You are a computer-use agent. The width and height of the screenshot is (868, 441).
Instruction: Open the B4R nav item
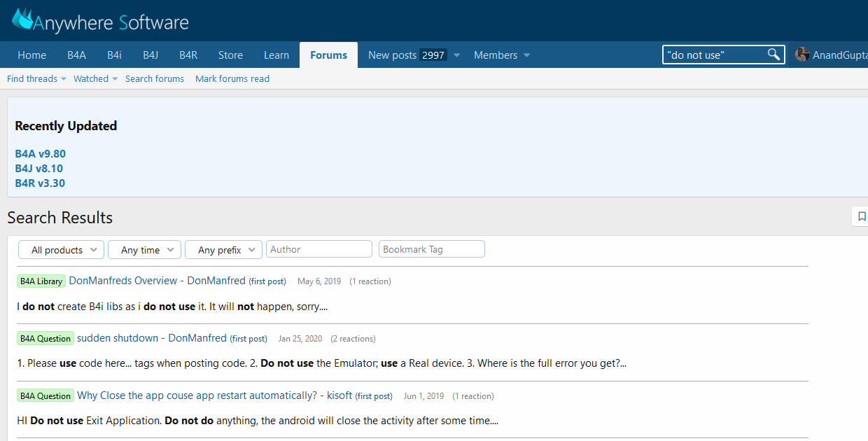pyautogui.click(x=188, y=55)
